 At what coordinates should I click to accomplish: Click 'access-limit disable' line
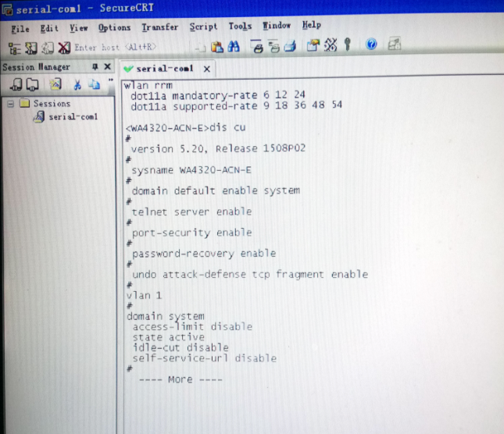coord(192,327)
